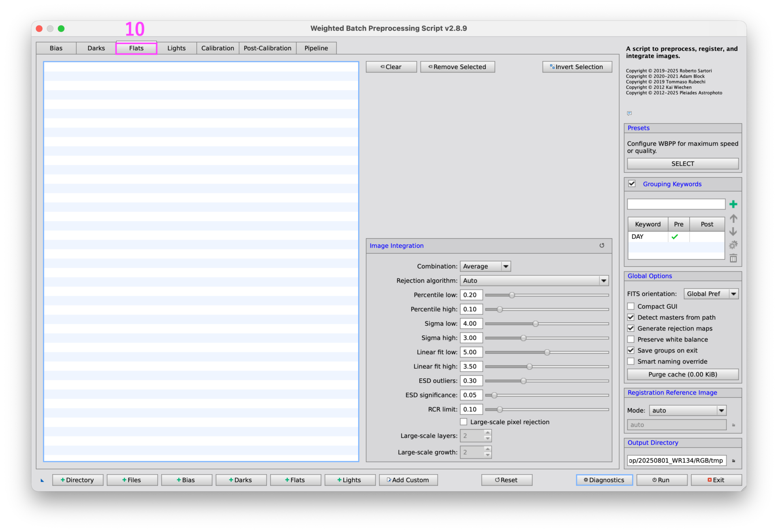This screenshot has width=778, height=532.
Task: Reset Image Integration parameters icon
Action: (602, 246)
